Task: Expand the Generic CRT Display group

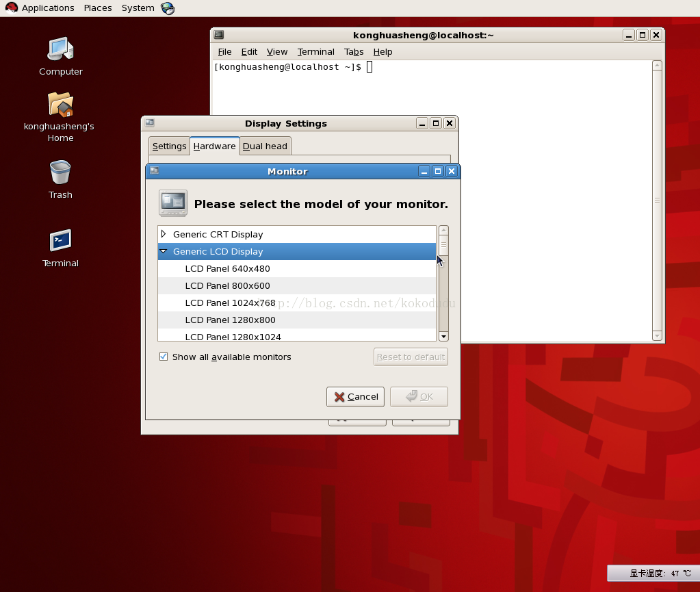Action: (164, 234)
